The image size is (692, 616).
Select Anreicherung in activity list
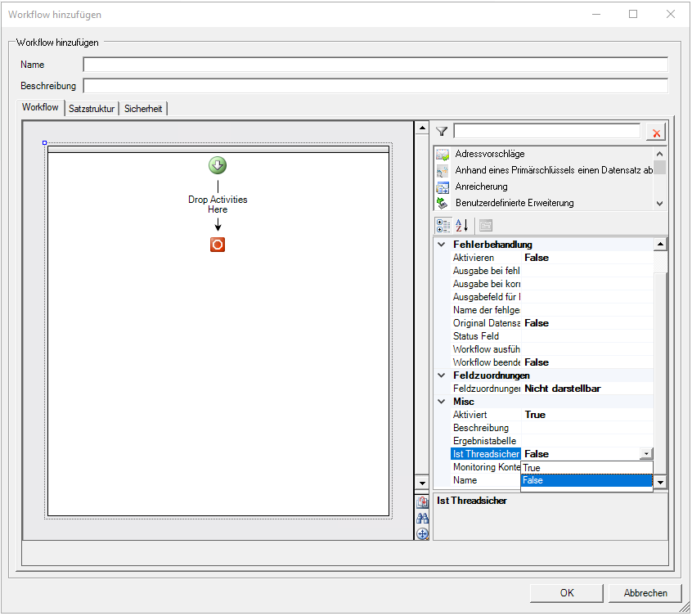point(481,187)
